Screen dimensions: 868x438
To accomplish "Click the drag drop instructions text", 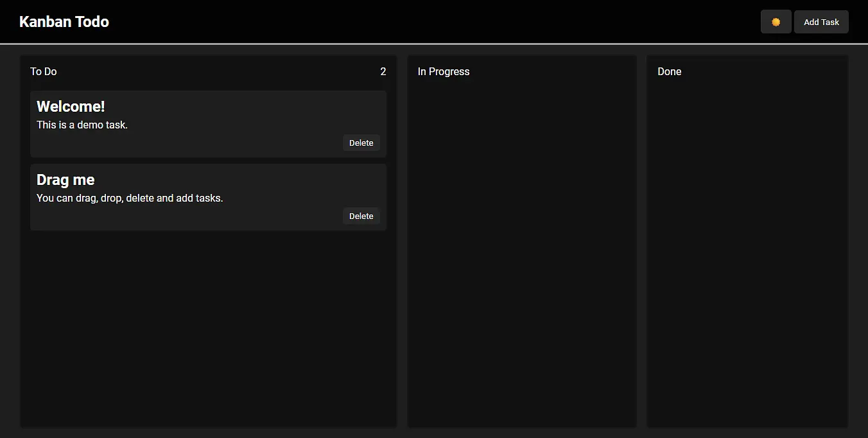I will tap(130, 198).
